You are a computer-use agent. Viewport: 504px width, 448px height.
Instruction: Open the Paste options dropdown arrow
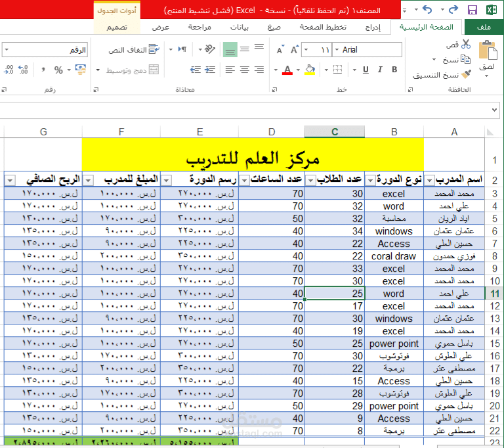coord(487,76)
